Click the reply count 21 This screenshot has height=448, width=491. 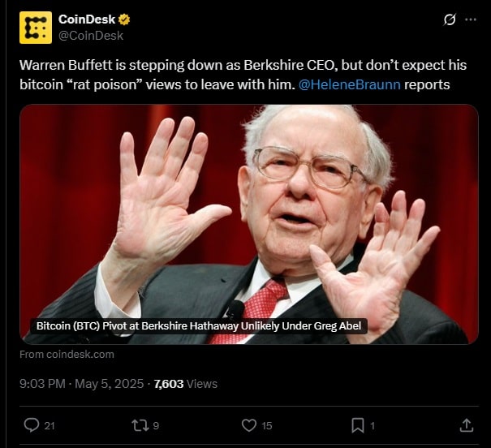click(x=50, y=426)
